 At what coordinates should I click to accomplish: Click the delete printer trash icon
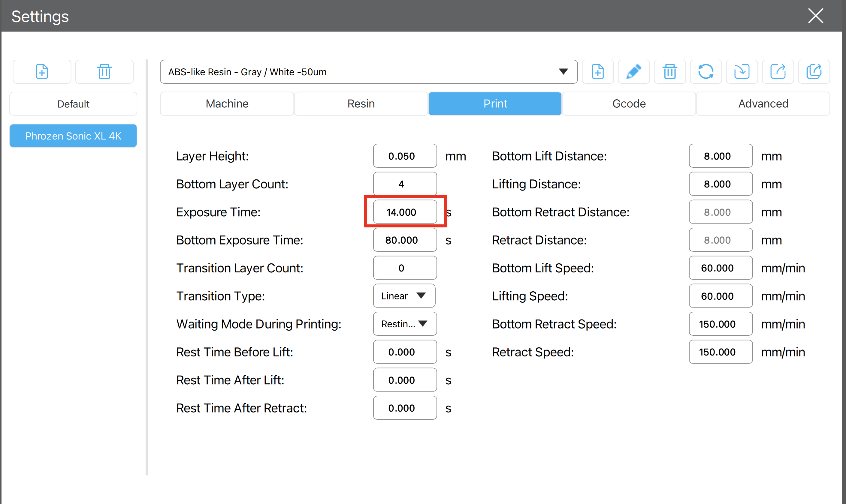coord(104,72)
